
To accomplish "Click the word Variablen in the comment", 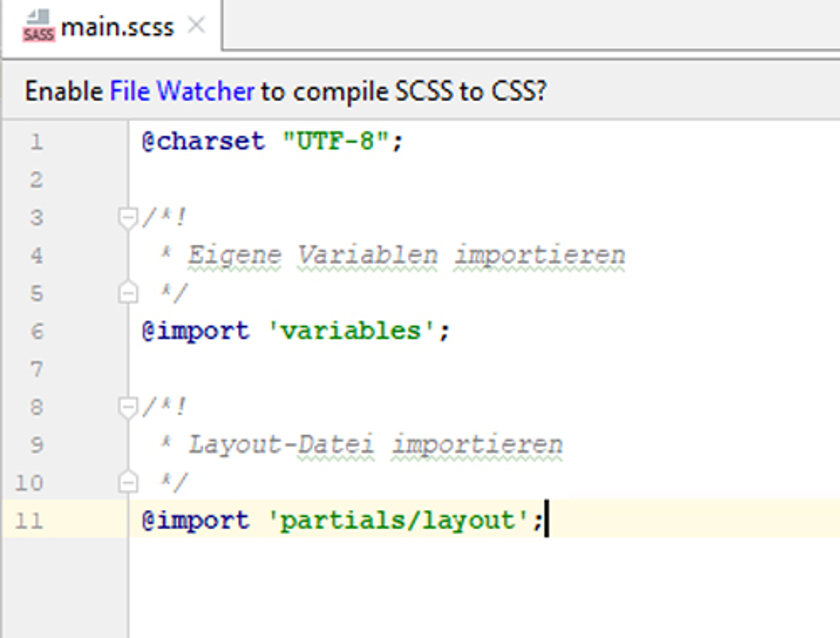I will click(x=368, y=255).
